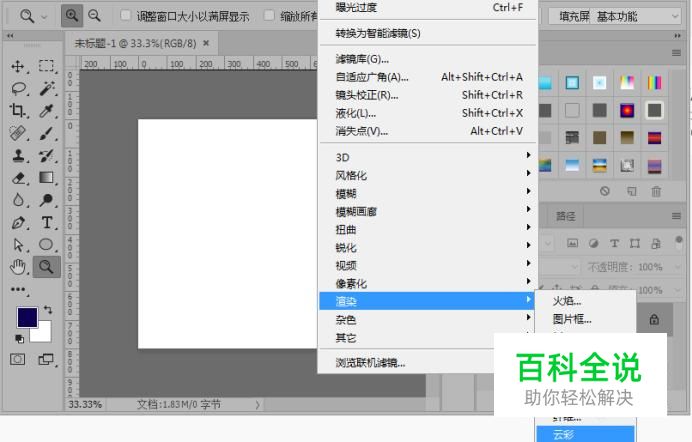692x442 pixels.
Task: Click the dark blue foreground color swatch
Action: 27,317
